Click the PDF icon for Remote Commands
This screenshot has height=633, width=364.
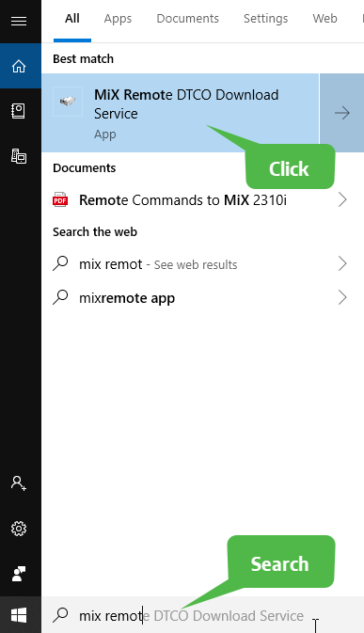(60, 199)
